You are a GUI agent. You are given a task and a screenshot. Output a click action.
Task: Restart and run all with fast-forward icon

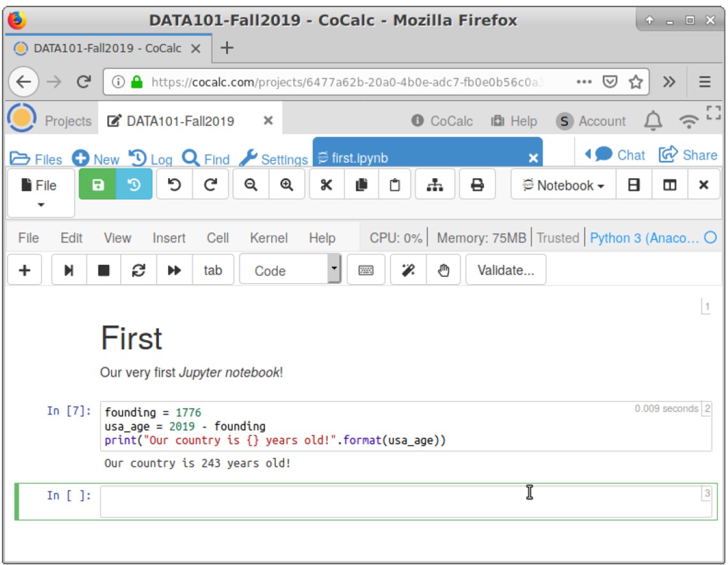coord(174,270)
